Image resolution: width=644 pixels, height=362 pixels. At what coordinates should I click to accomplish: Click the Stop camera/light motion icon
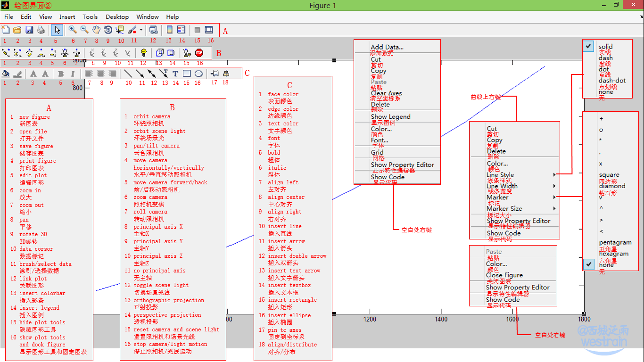[x=198, y=53]
